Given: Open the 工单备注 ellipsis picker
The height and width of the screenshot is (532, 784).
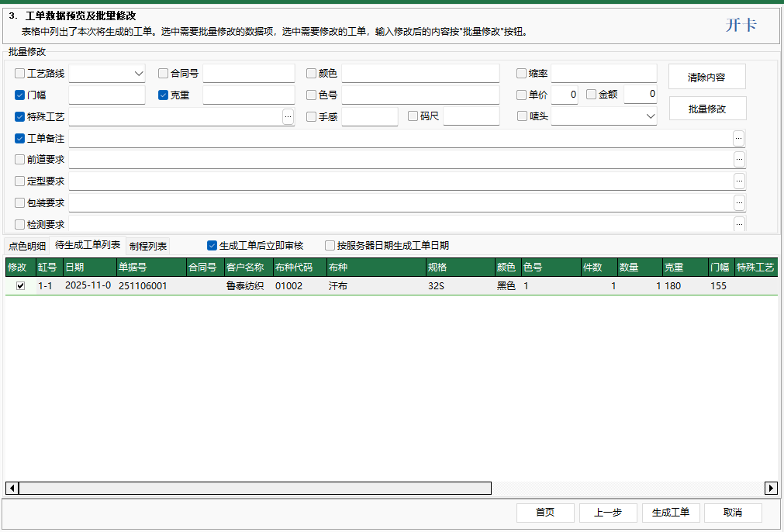Looking at the screenshot, I should [738, 138].
